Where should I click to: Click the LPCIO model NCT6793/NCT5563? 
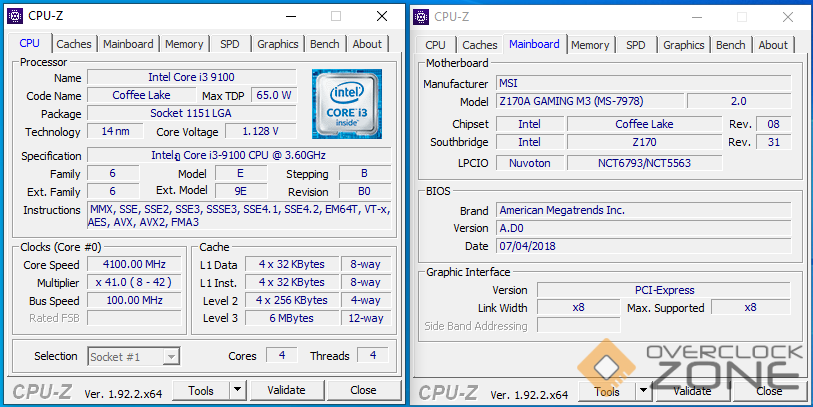(644, 163)
